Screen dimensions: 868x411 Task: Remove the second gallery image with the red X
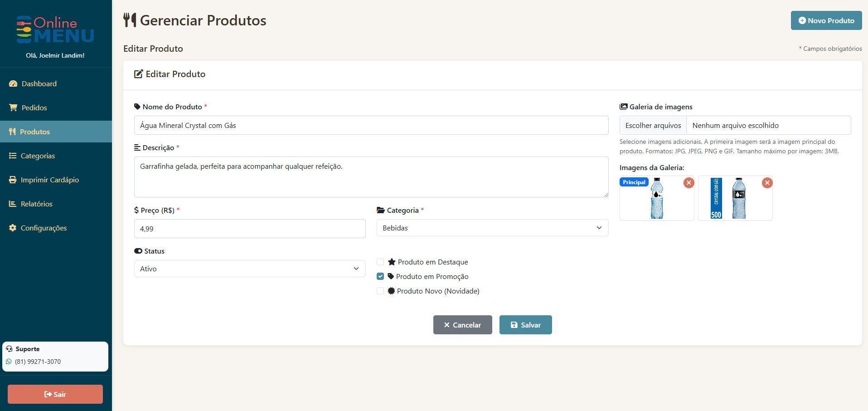tap(767, 183)
